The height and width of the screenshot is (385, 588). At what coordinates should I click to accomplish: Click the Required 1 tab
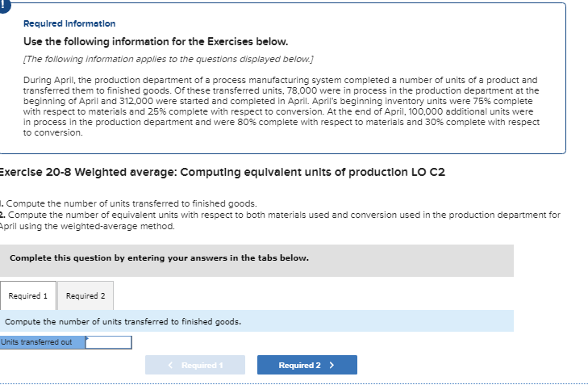[28, 295]
